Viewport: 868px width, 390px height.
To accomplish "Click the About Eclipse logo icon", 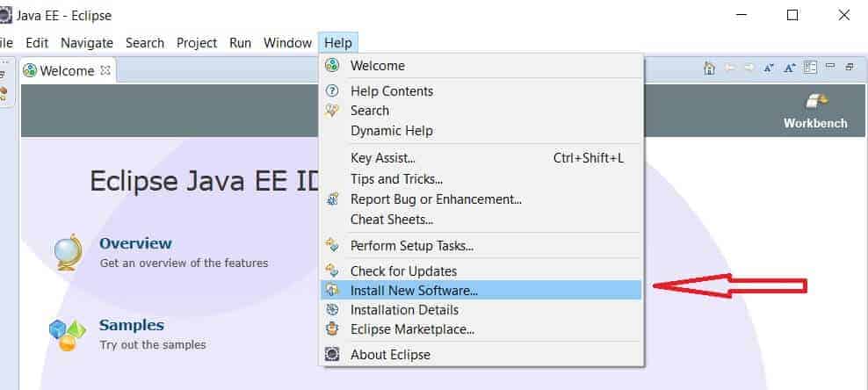I will point(331,354).
